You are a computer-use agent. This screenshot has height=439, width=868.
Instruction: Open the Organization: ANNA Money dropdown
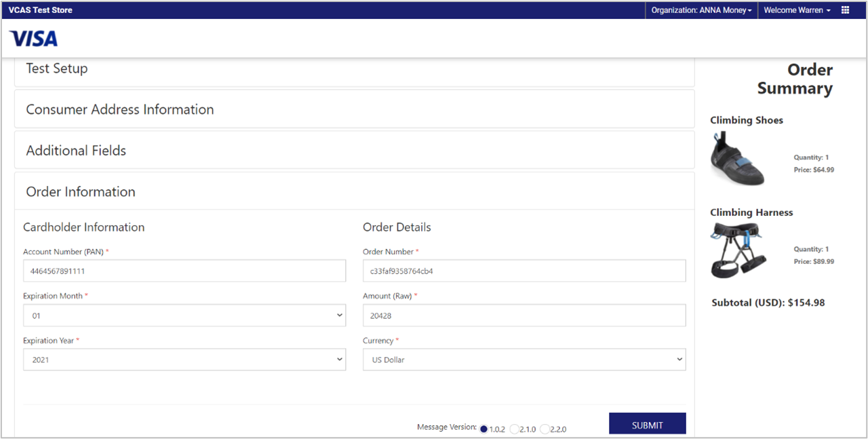click(x=701, y=10)
